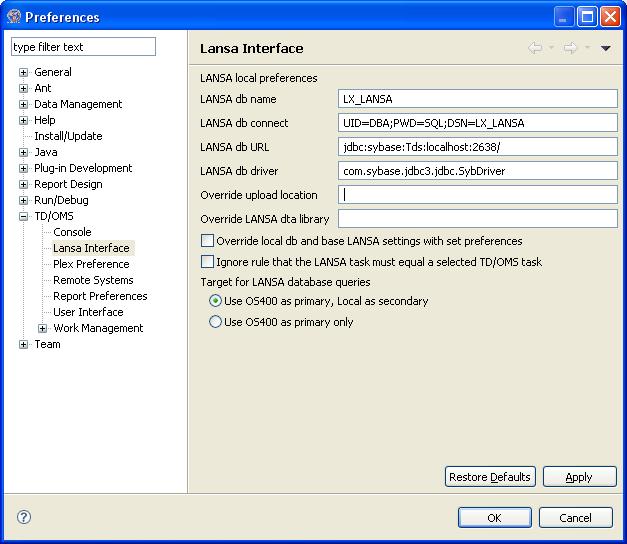Click the back navigation arrow icon
The width and height of the screenshot is (627, 544).
tap(536, 48)
